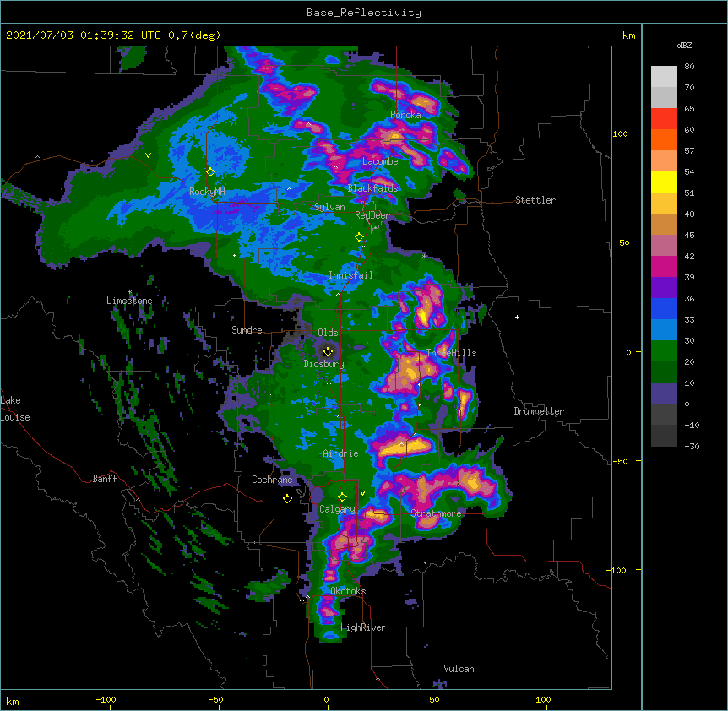
Task: Click the yellow diamond marker below Cochrane
Action: coord(287,498)
